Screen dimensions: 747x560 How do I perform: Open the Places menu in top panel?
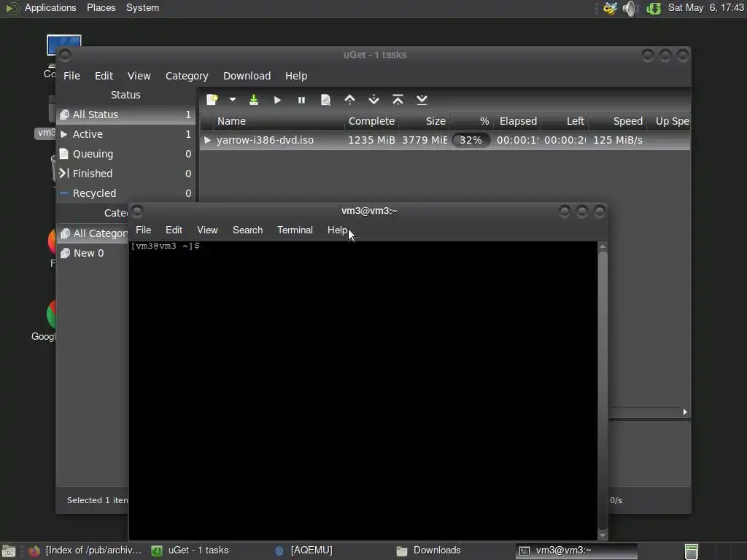pos(101,7)
